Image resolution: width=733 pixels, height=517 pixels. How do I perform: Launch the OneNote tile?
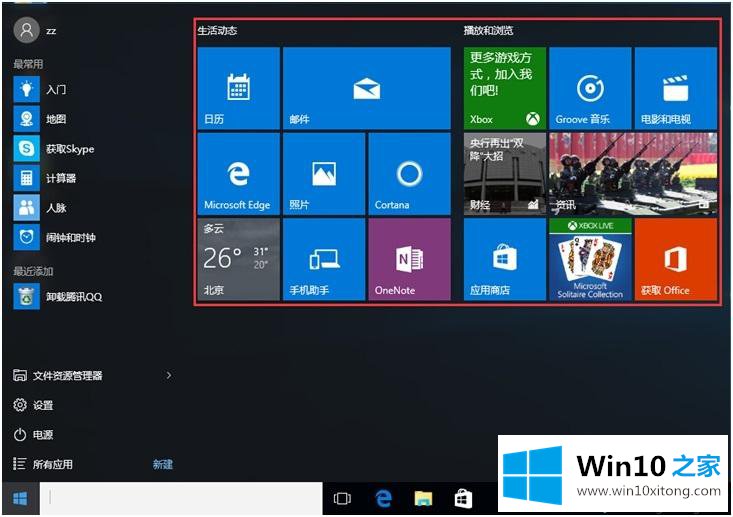point(410,259)
